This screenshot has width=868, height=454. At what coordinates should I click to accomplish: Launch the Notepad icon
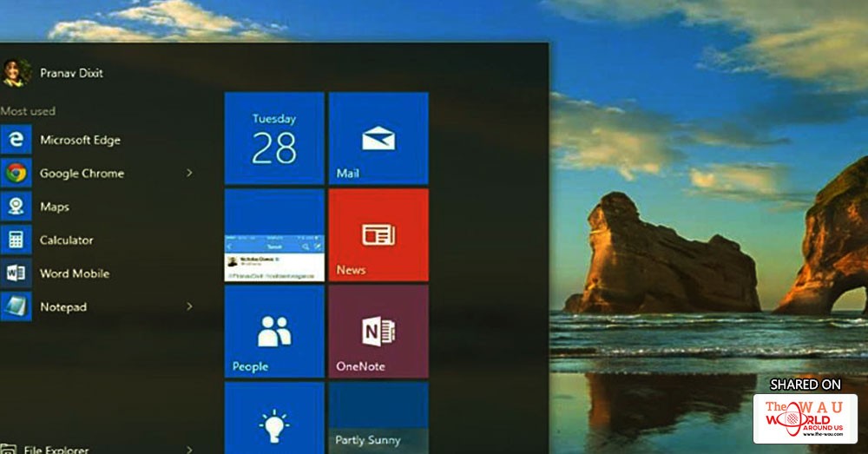pos(16,306)
